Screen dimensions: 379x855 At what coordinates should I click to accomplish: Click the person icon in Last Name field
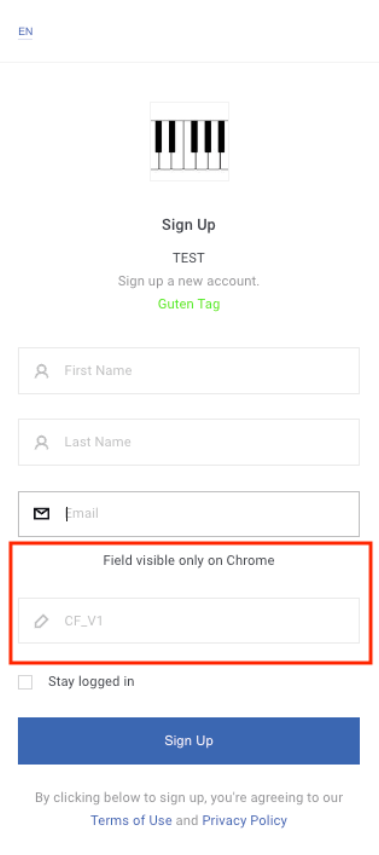(x=41, y=442)
